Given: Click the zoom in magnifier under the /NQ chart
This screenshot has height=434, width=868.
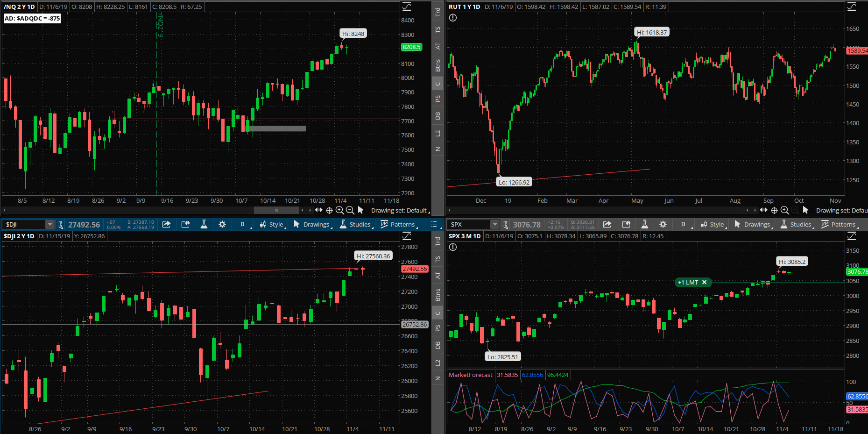Looking at the screenshot, I should click(339, 210).
